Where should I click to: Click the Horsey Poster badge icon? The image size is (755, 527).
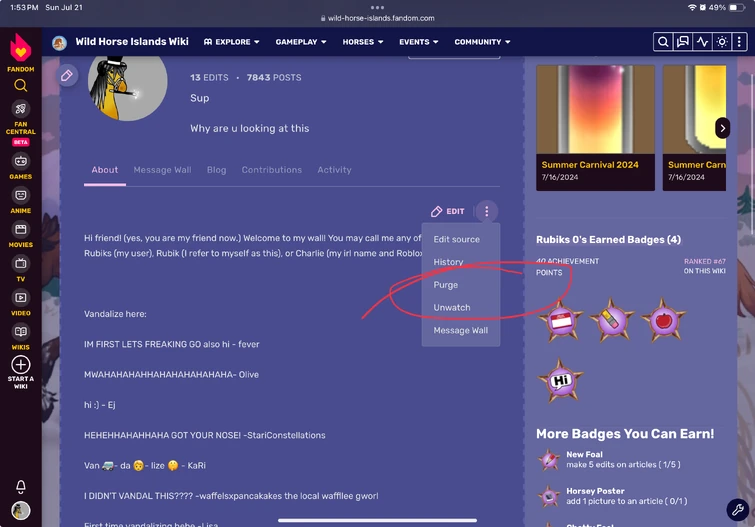coord(549,496)
